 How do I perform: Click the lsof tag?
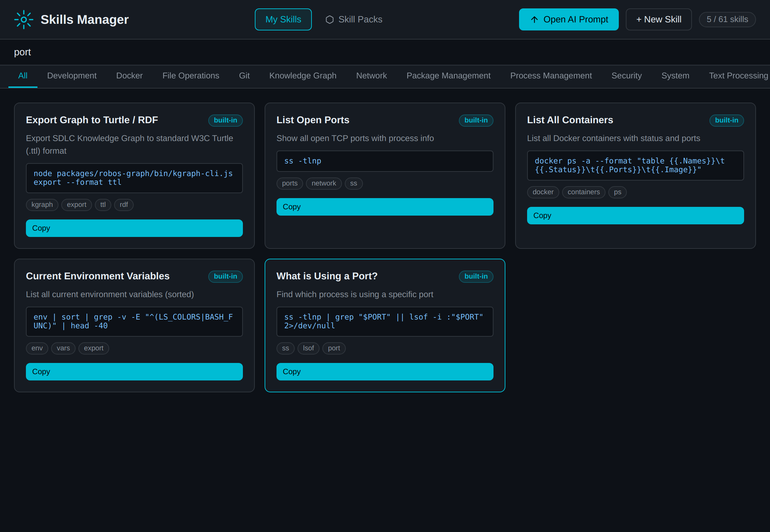click(x=308, y=348)
